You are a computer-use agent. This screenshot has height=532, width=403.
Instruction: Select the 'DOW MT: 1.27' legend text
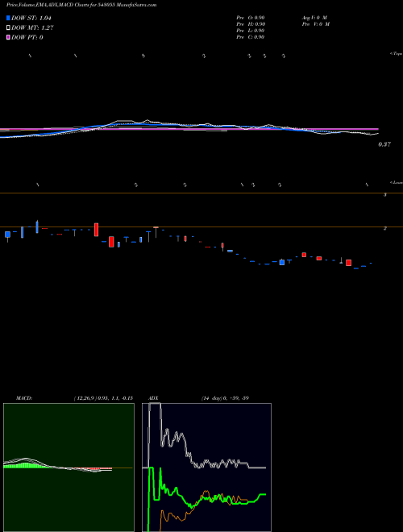pos(32,28)
